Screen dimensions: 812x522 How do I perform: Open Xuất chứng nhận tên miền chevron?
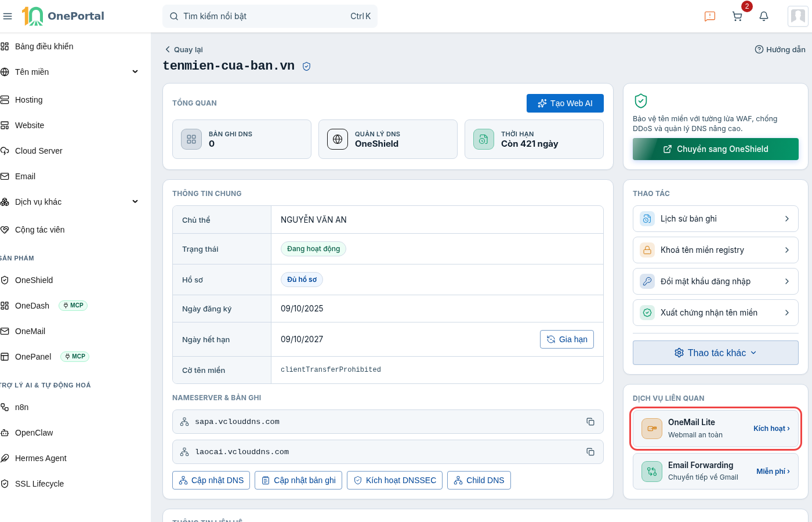click(787, 313)
